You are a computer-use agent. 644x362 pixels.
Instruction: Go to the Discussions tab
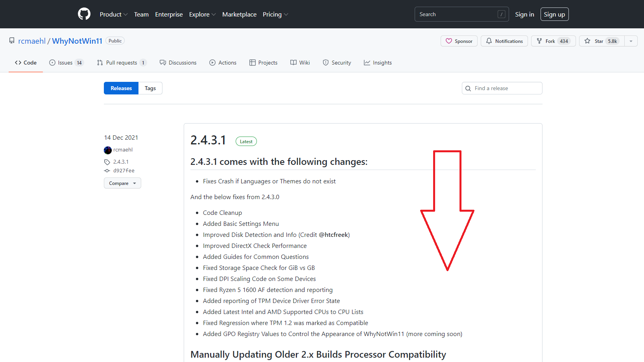[178, 63]
